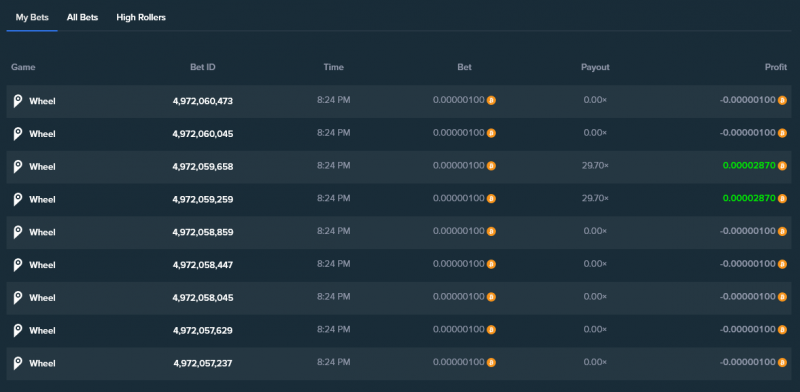Click Wheel game label for bet 4,972,057,237
Image resolution: width=800 pixels, height=392 pixels.
click(42, 363)
